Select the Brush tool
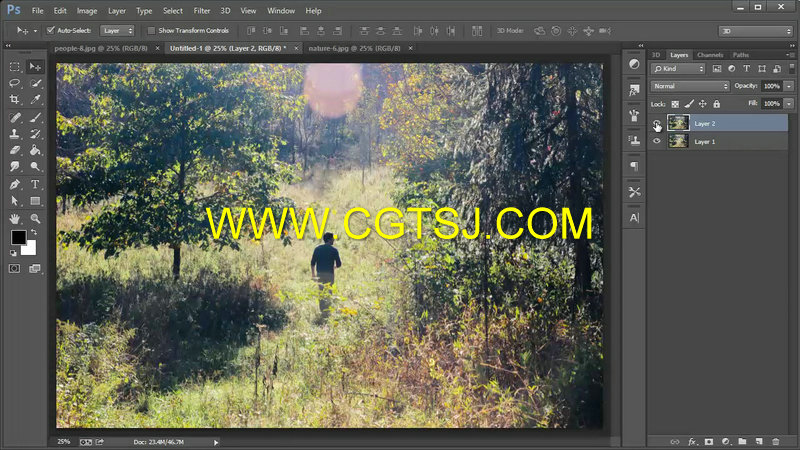800x450 pixels. (x=35, y=118)
